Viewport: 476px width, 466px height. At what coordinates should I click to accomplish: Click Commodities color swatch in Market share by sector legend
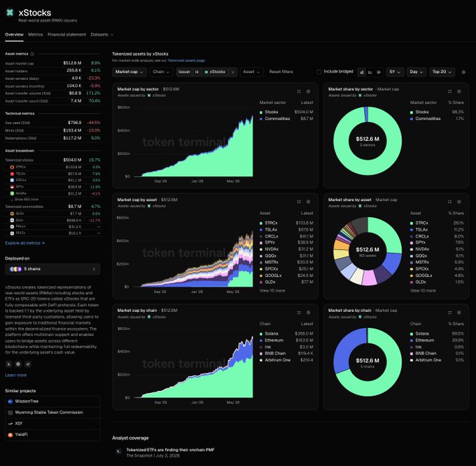pyautogui.click(x=412, y=119)
